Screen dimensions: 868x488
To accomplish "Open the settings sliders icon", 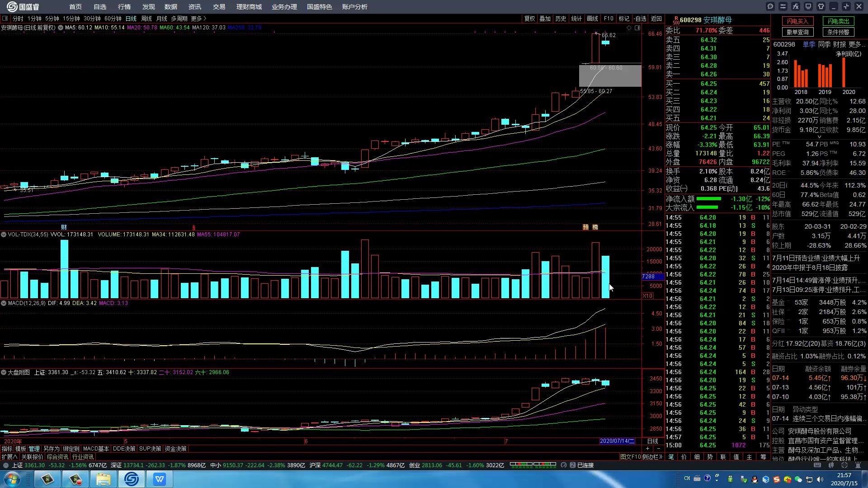I will click(783, 6).
